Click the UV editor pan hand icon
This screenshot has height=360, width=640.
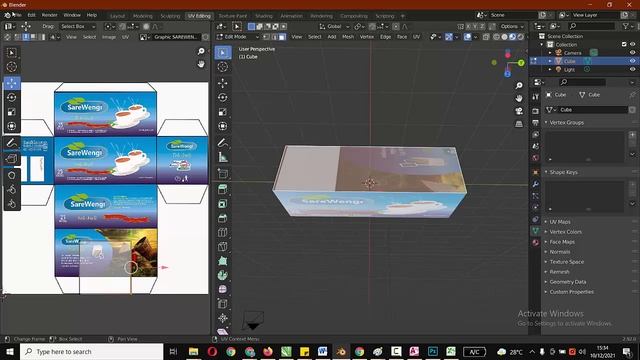point(201,64)
